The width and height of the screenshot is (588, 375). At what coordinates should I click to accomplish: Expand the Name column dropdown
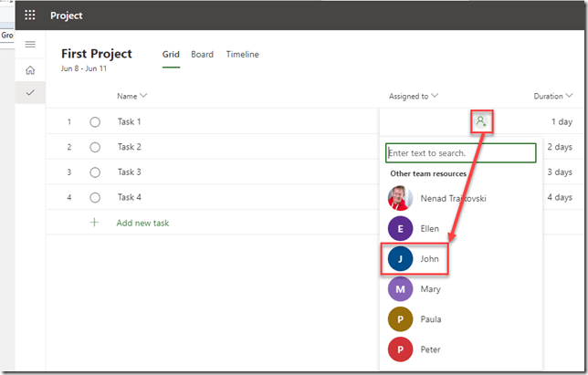click(x=132, y=96)
